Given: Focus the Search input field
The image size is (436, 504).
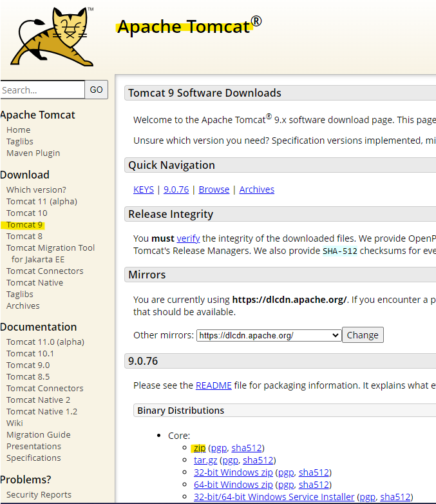Looking at the screenshot, I should pyautogui.click(x=43, y=90).
